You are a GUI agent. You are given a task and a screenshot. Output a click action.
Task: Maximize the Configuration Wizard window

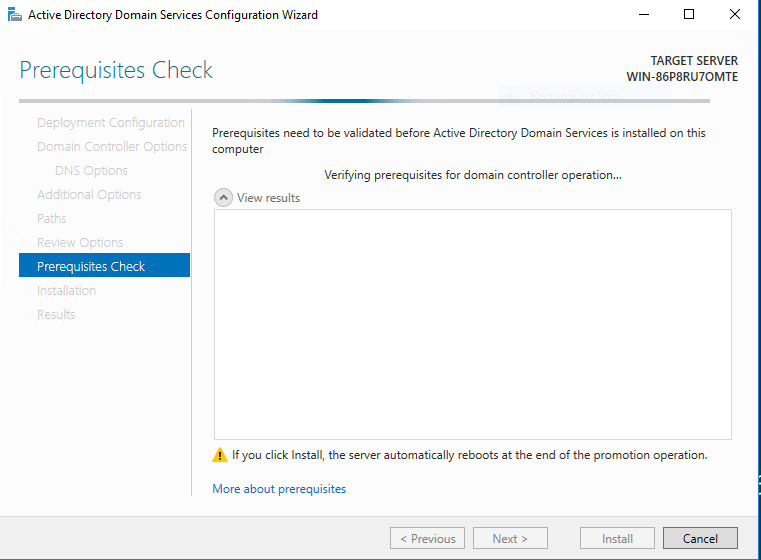pyautogui.click(x=689, y=15)
